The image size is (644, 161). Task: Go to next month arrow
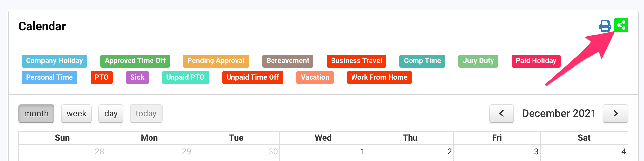coord(615,114)
